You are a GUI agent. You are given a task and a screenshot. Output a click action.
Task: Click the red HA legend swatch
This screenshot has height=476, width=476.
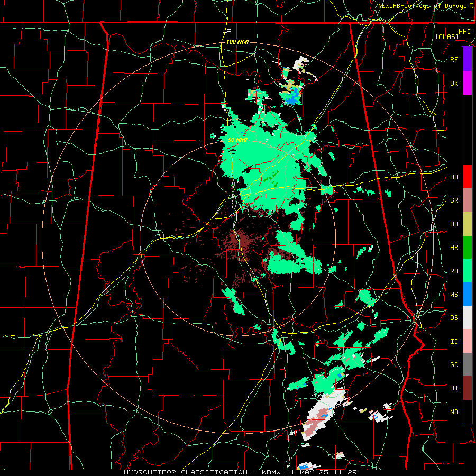(467, 177)
